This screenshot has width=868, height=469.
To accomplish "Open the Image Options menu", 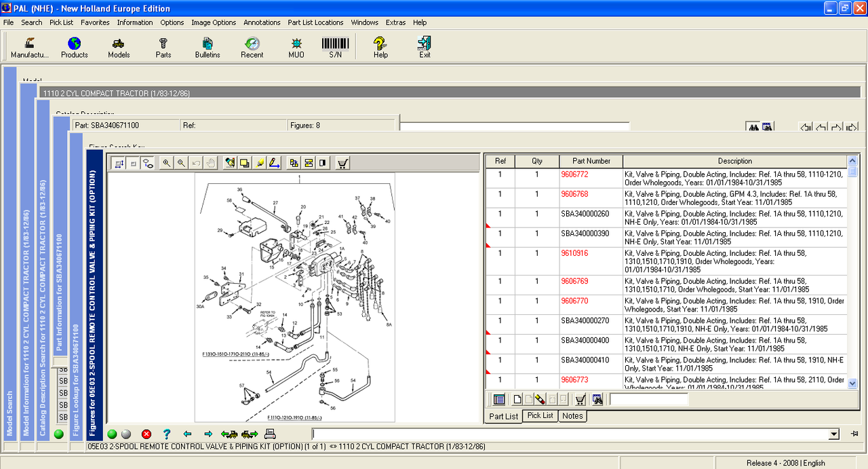I will 214,22.
